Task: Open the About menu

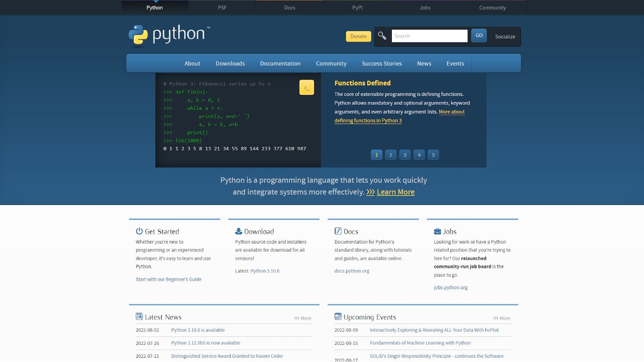Action: click(192, 63)
